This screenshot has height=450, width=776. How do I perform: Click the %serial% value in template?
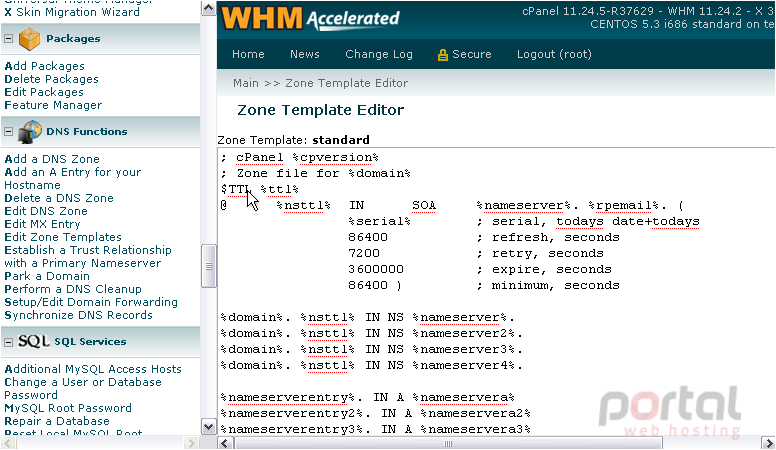(x=380, y=221)
